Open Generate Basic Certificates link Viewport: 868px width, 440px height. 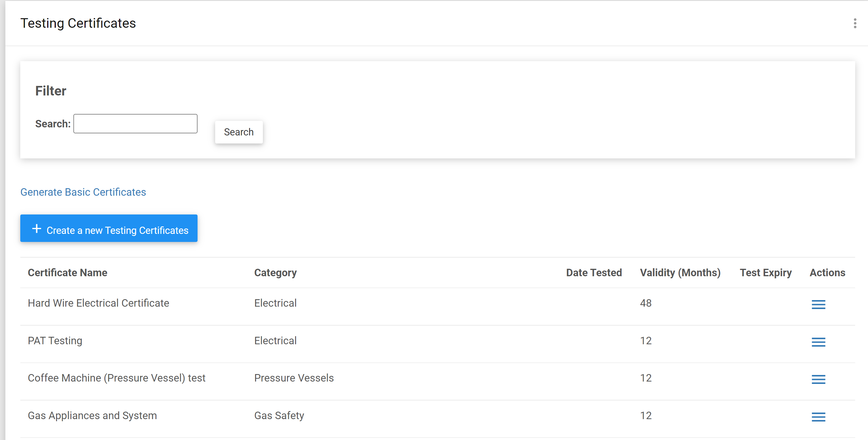[x=83, y=192]
